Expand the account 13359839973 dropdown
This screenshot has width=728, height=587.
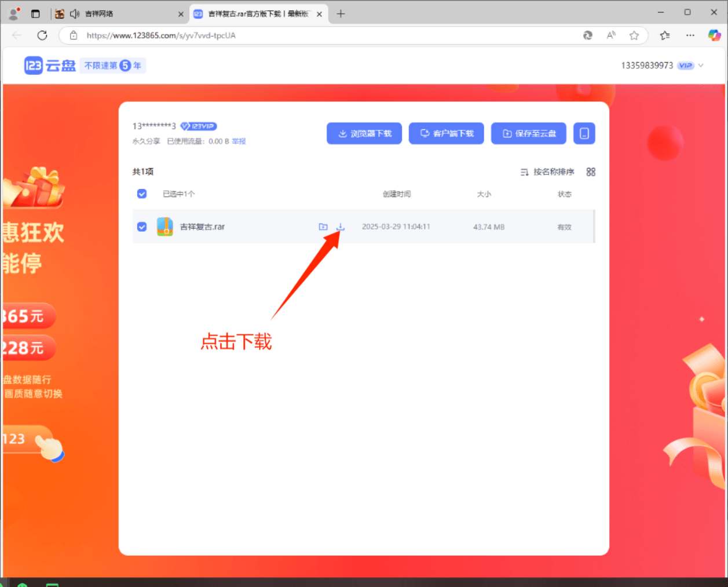point(701,65)
